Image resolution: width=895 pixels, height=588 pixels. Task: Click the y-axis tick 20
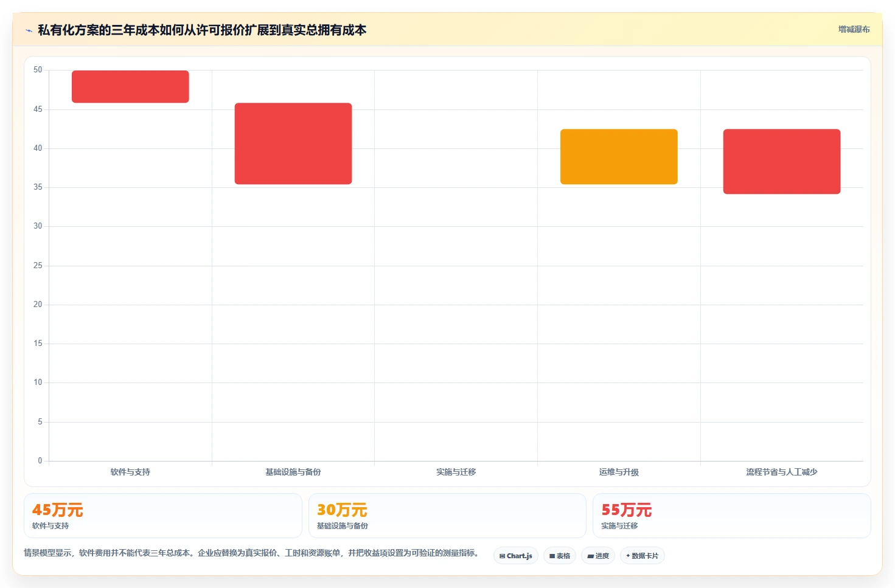(38, 304)
